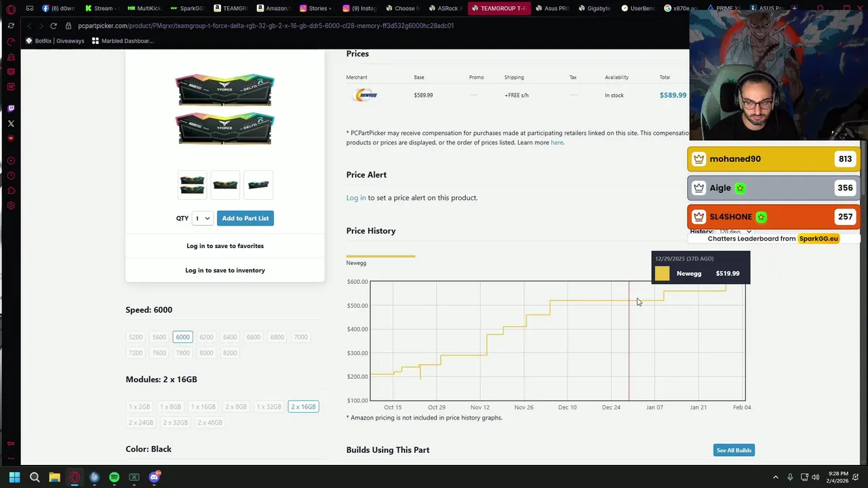Viewport: 868px width, 488px height.
Task: Select the second RAM product thumbnail
Action: (225, 184)
